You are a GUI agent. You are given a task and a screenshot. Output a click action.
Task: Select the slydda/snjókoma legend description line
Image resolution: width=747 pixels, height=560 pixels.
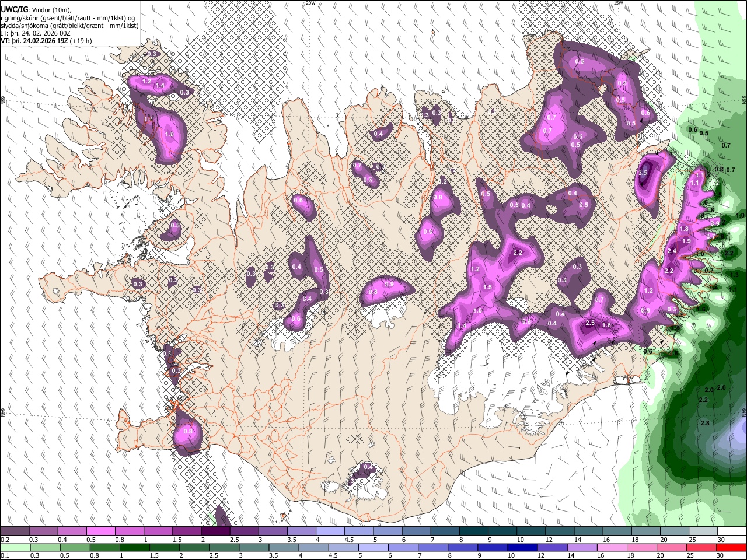coord(69,26)
